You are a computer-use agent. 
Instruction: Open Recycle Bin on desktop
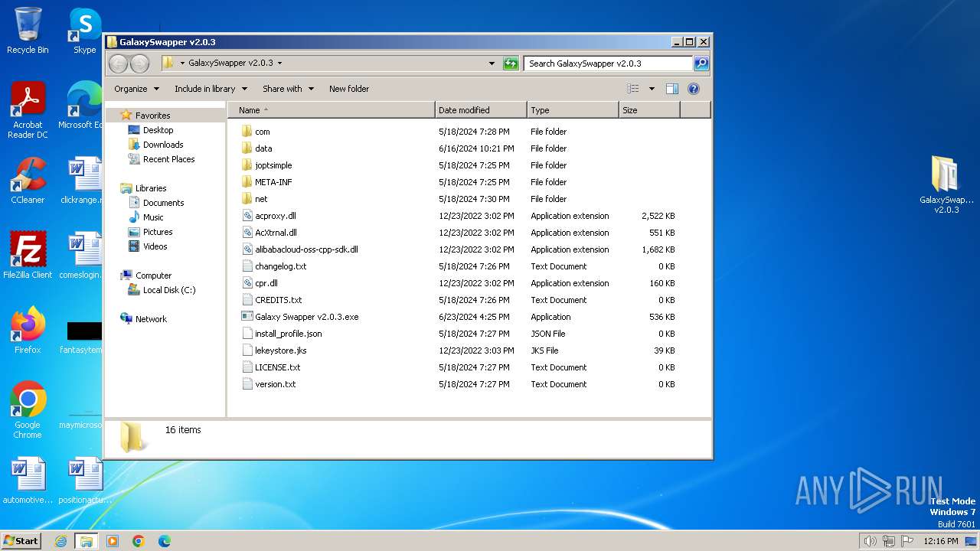tap(28, 31)
